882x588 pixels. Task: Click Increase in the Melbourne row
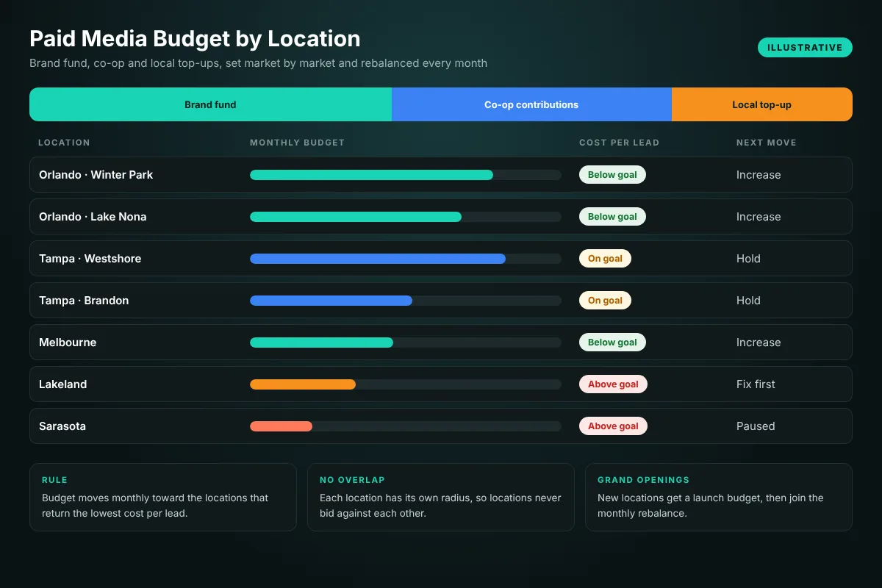pos(759,343)
